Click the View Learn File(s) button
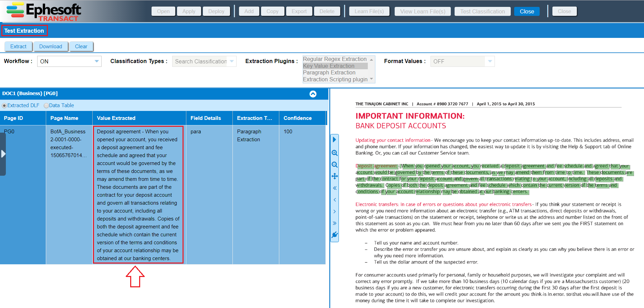The image size is (644, 308). click(x=423, y=11)
